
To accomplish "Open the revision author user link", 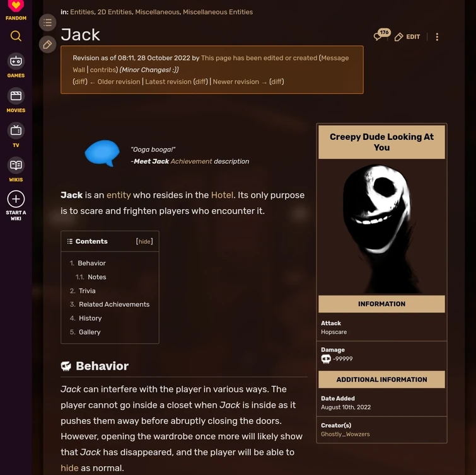I will pos(259,58).
